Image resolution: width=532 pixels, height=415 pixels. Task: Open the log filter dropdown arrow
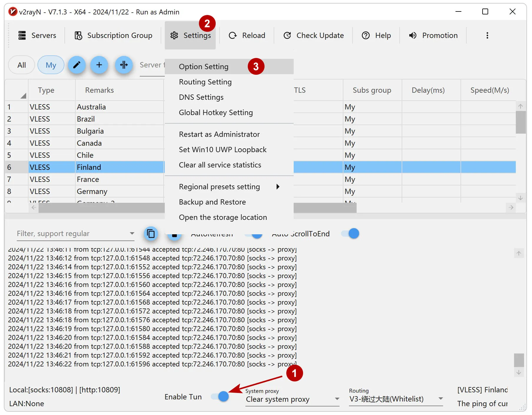pyautogui.click(x=132, y=233)
